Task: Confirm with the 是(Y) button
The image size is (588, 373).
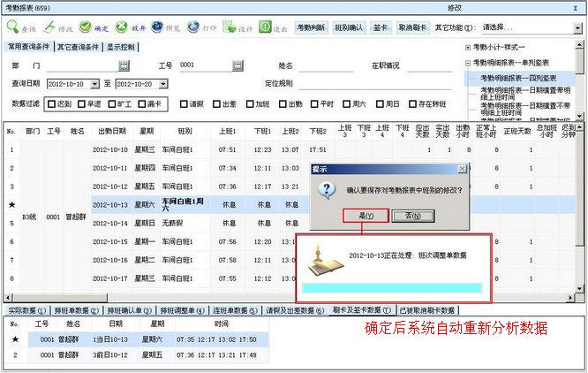Action: pos(366,216)
